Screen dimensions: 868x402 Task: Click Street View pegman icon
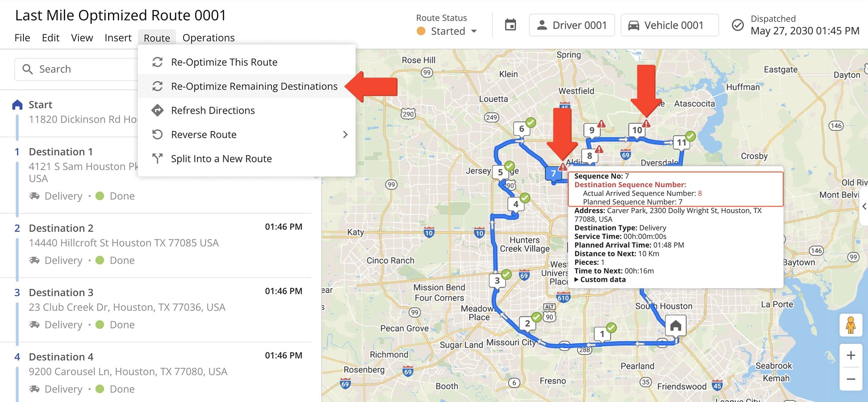pyautogui.click(x=851, y=325)
